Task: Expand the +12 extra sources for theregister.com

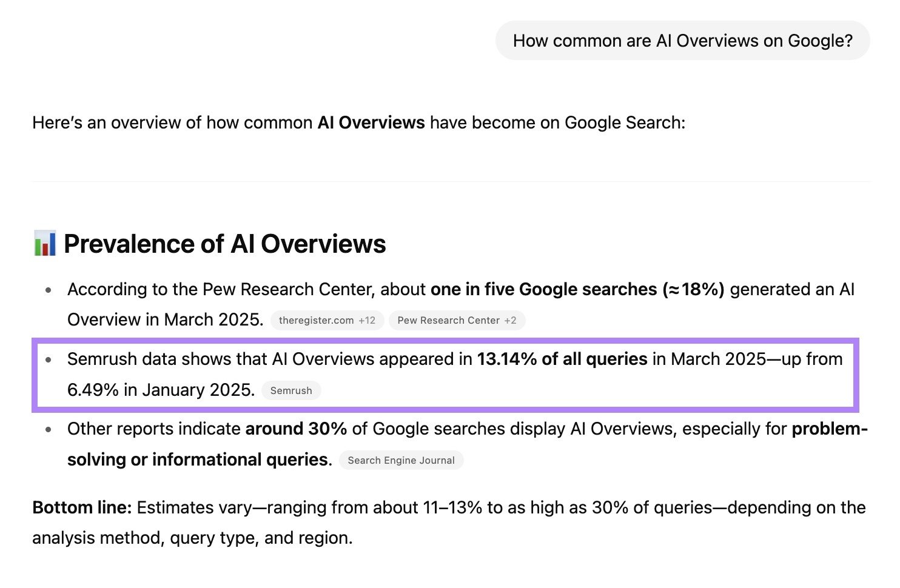Action: [x=368, y=320]
